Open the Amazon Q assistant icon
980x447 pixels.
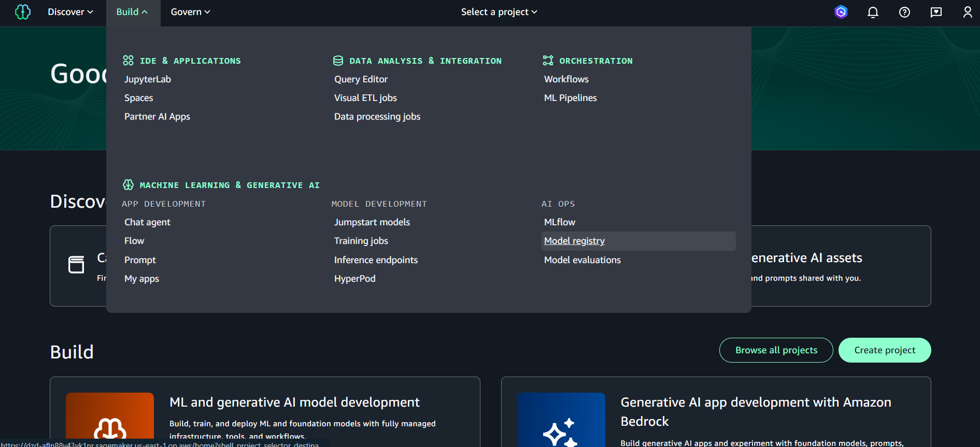[x=841, y=12]
